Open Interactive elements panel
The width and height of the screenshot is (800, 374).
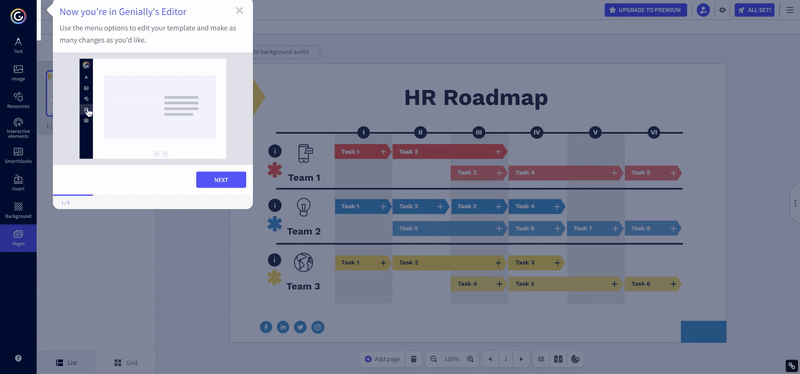[18, 128]
